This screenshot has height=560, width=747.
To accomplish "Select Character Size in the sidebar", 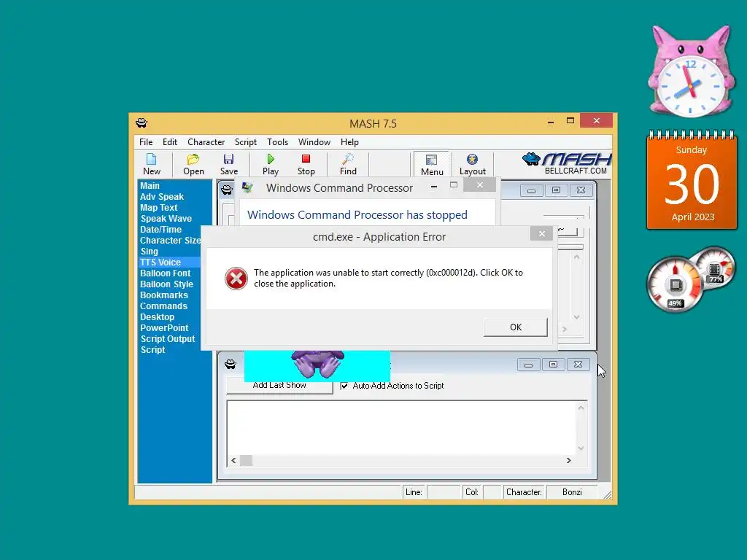I will [170, 241].
